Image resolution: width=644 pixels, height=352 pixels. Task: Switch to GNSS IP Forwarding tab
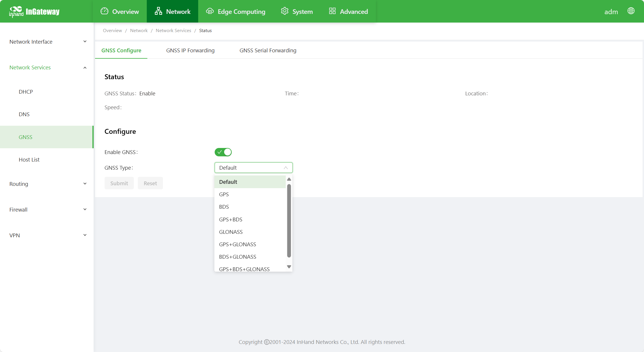click(190, 50)
